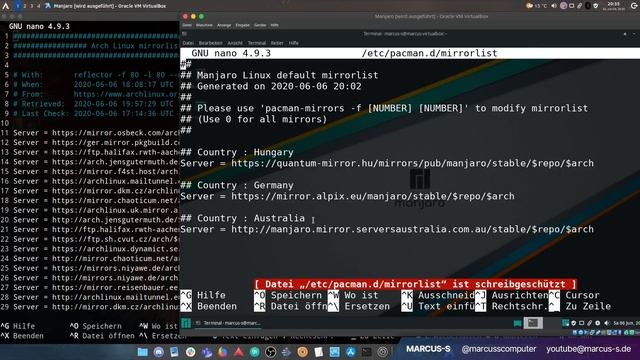Click line 19 archlinux.uk.mirror in left nano
This screenshot has height=360, width=640.
(x=90, y=210)
